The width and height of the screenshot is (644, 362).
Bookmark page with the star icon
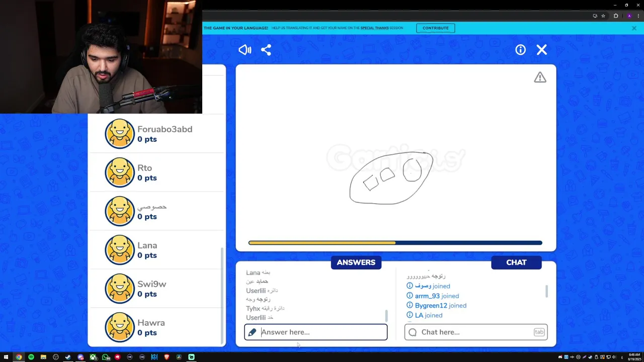(603, 16)
